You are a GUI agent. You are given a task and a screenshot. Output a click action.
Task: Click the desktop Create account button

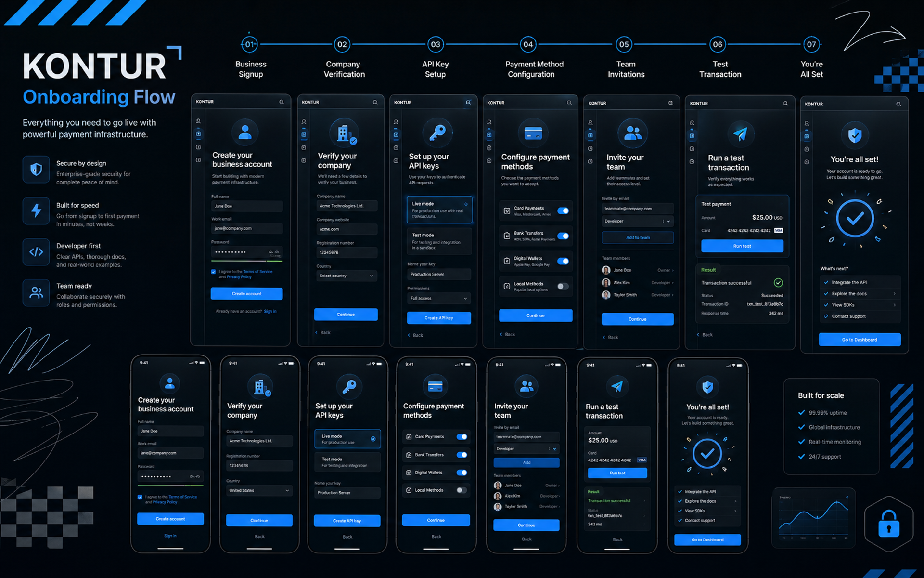[246, 293]
